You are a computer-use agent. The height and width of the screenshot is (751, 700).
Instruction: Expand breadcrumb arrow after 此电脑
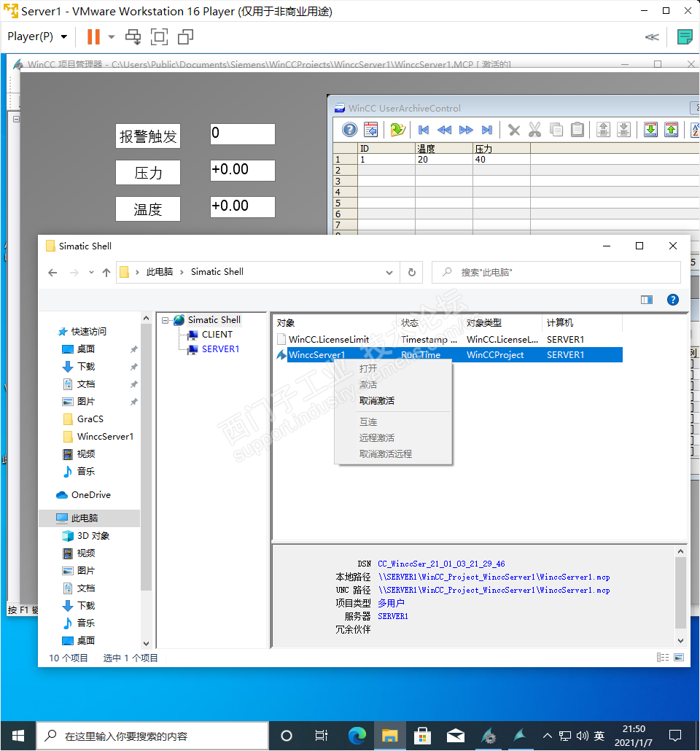[182, 272]
